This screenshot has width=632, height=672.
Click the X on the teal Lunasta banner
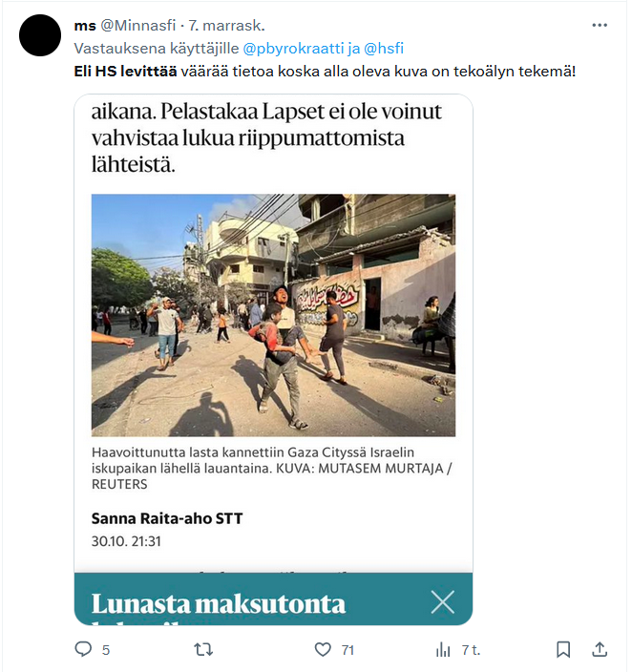(442, 602)
